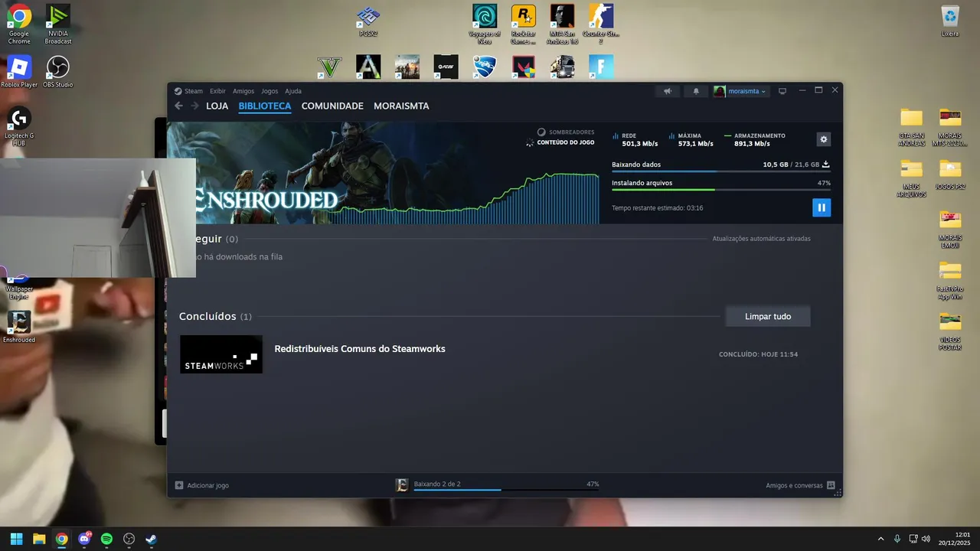Click the Steamworks thumbnail in Concluídos
Image resolution: width=980 pixels, height=551 pixels.
(221, 354)
